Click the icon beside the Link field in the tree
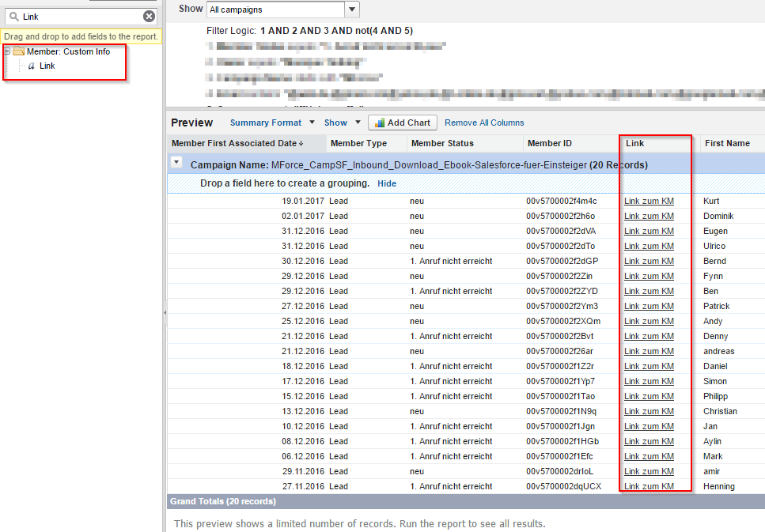 coord(31,66)
